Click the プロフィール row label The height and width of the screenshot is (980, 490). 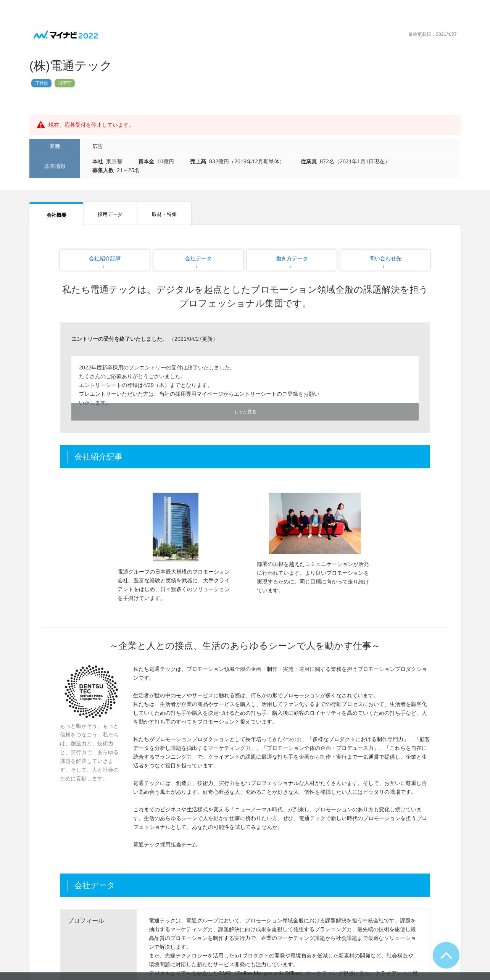(86, 920)
